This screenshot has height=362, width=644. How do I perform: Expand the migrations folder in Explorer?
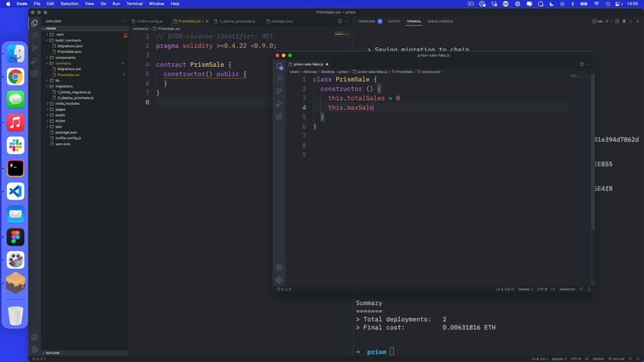64,85
